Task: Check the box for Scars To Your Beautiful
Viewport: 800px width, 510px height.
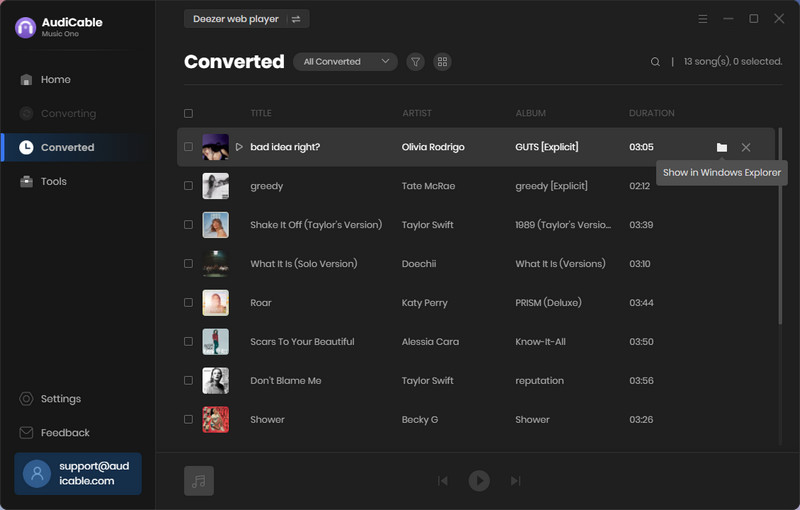Action: click(188, 341)
